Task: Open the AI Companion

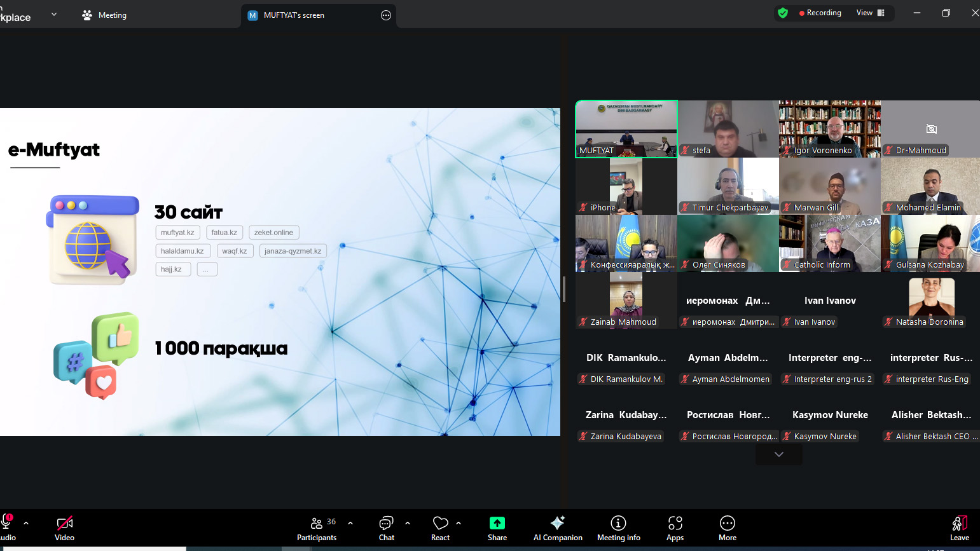Action: 558,528
